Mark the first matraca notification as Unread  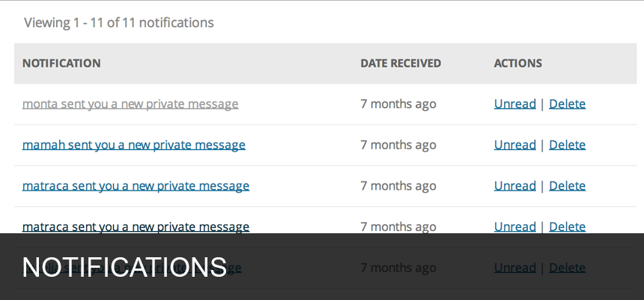click(x=515, y=185)
